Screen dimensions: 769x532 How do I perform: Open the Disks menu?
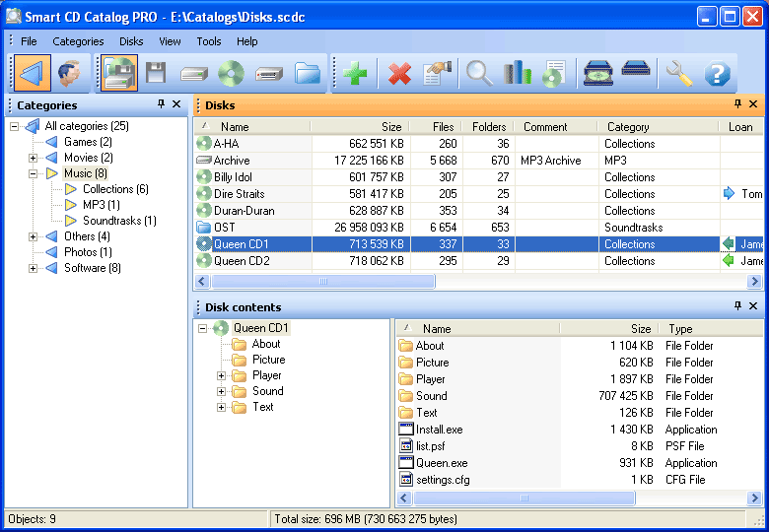[131, 41]
